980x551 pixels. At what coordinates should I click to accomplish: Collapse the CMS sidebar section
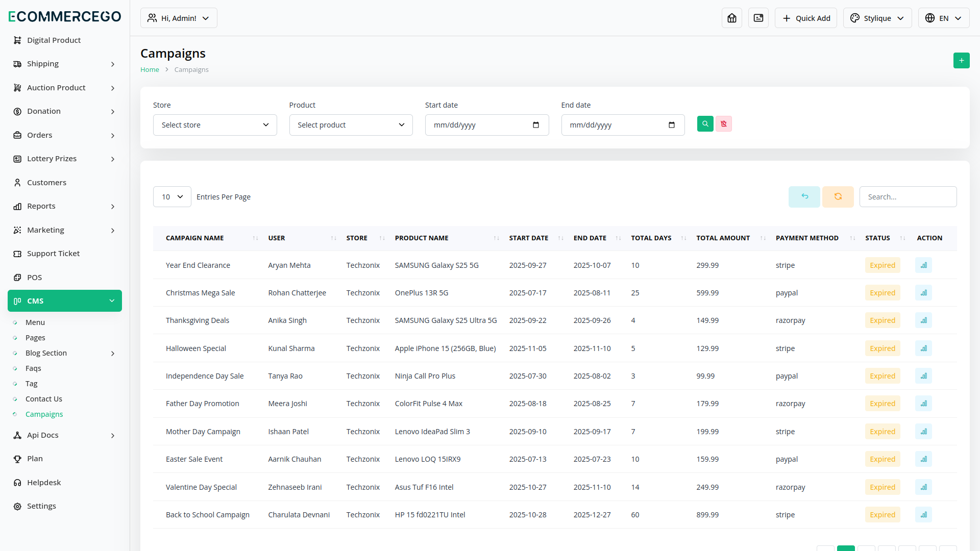pos(65,301)
